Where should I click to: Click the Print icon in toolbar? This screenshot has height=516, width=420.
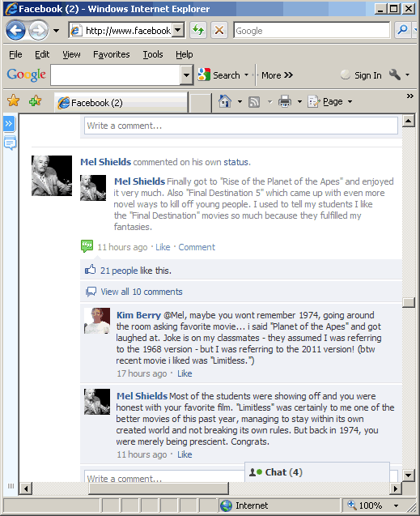285,101
